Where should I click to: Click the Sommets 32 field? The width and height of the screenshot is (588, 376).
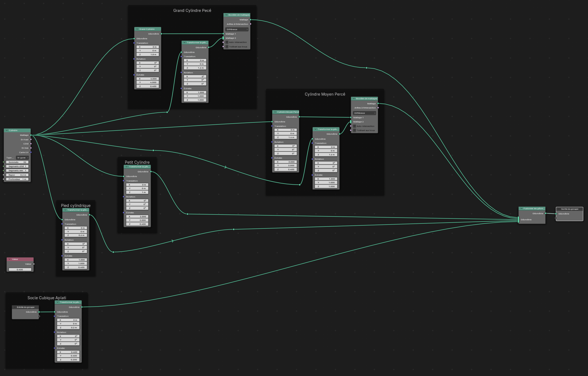[17, 162]
